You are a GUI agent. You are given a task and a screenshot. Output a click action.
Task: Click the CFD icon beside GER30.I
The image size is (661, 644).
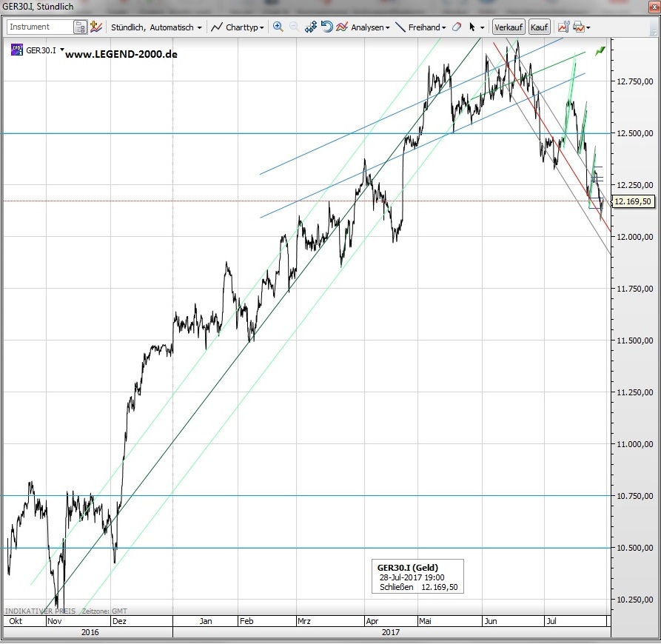click(17, 50)
